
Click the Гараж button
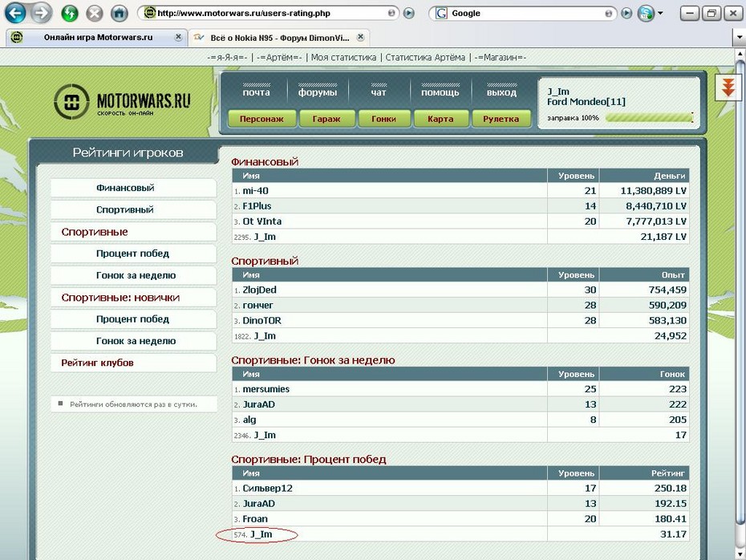tap(326, 119)
